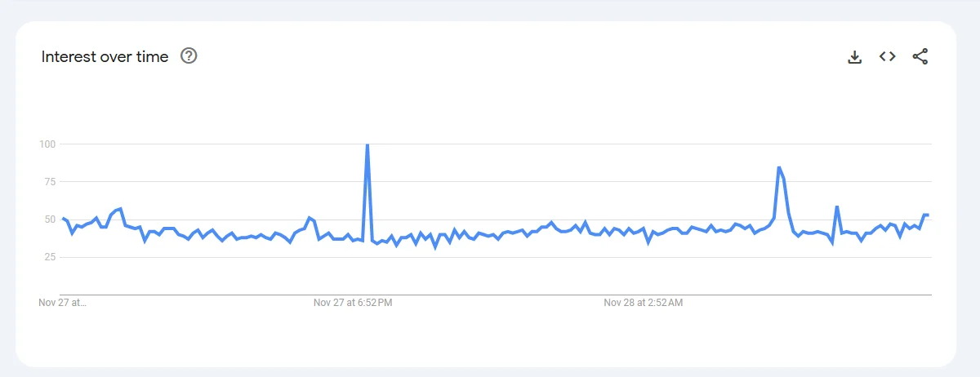Click the "Interest over time" heading
Image resolution: width=980 pixels, height=377 pixels.
click(105, 56)
